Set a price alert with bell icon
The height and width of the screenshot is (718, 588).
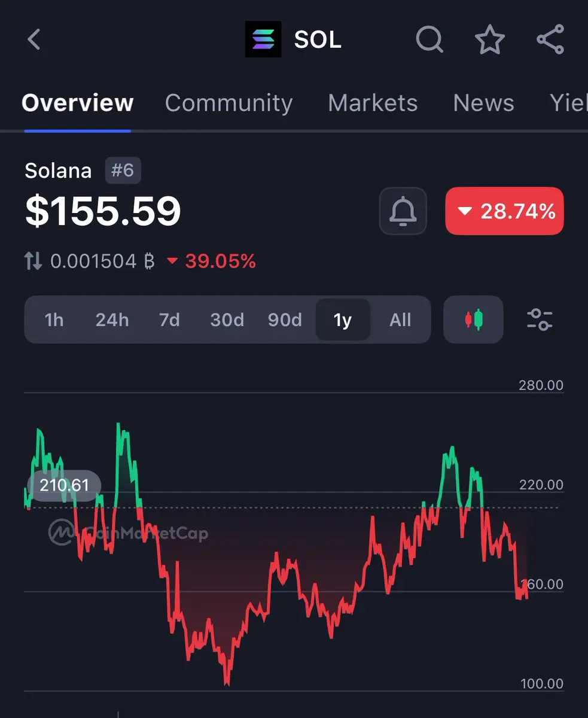coord(403,211)
